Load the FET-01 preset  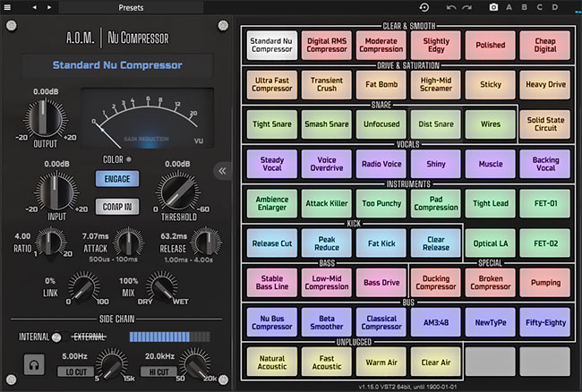tap(545, 203)
